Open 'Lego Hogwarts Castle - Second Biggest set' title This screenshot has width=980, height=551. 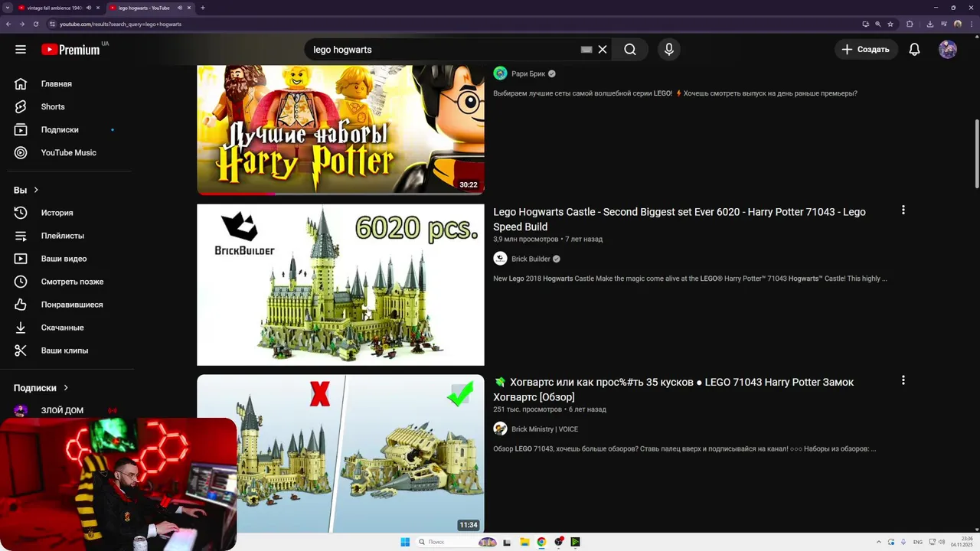click(679, 219)
